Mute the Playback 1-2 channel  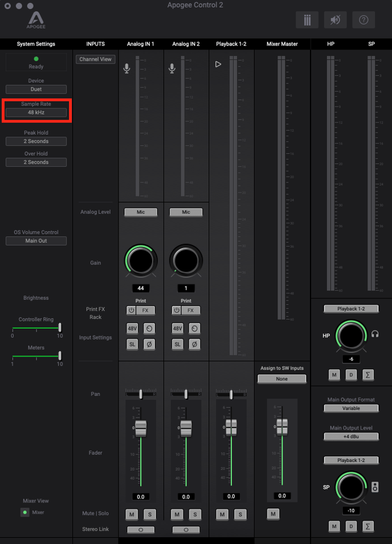(222, 514)
